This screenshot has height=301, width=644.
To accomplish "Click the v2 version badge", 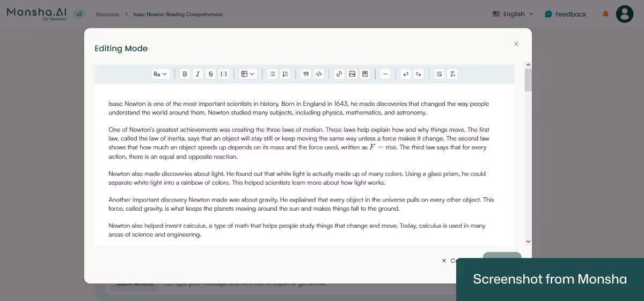I will 79,15.
